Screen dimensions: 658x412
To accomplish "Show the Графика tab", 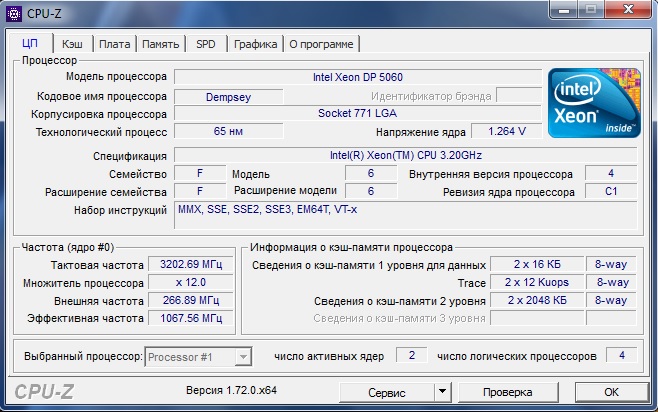I will [x=256, y=44].
